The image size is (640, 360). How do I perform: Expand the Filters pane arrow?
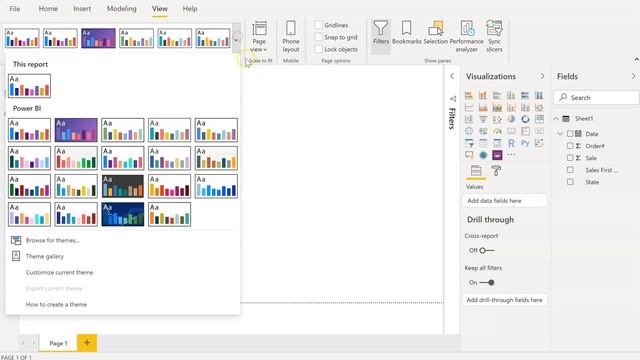coord(452,76)
